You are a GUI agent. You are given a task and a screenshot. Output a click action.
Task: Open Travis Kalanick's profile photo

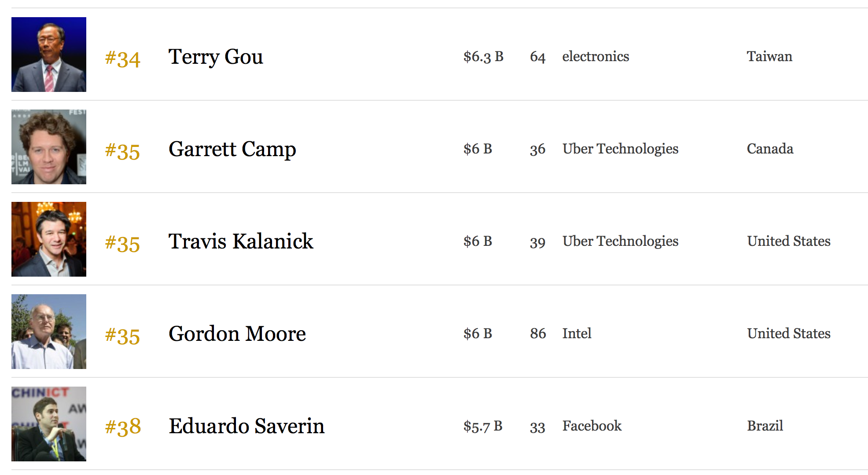49,239
